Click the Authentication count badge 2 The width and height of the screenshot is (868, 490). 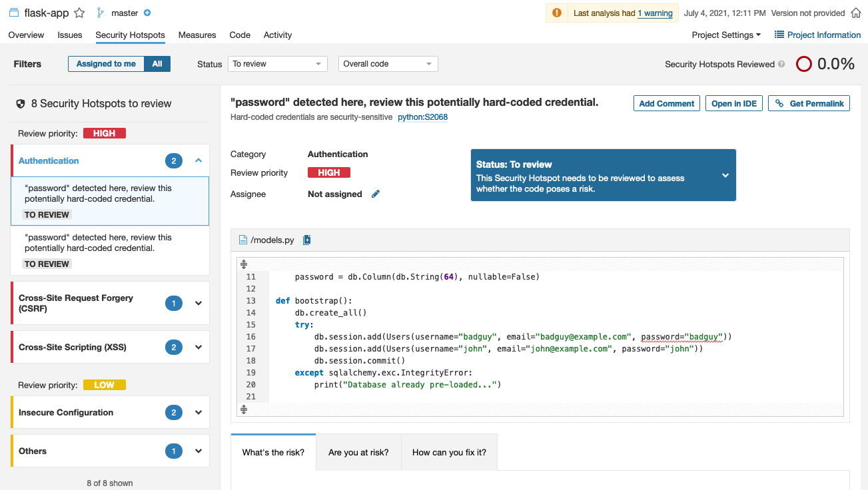pos(174,160)
